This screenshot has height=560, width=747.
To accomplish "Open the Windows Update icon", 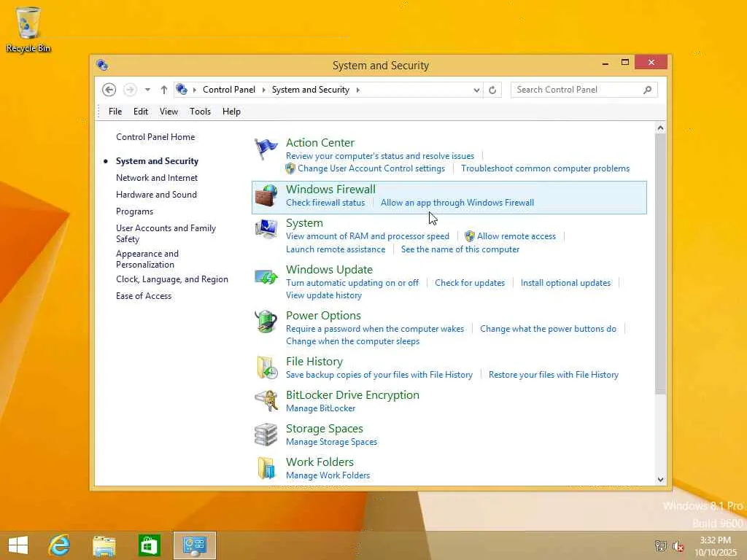I will click(x=266, y=276).
